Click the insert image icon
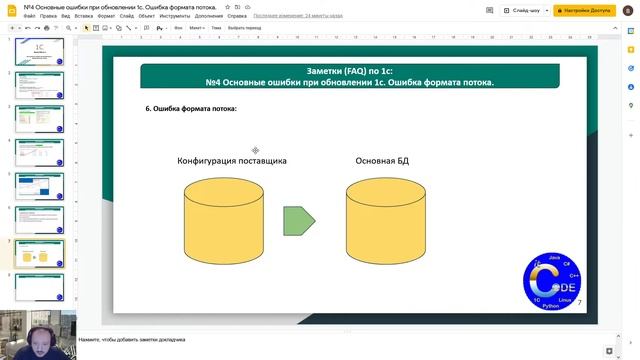 pyautogui.click(x=105, y=28)
